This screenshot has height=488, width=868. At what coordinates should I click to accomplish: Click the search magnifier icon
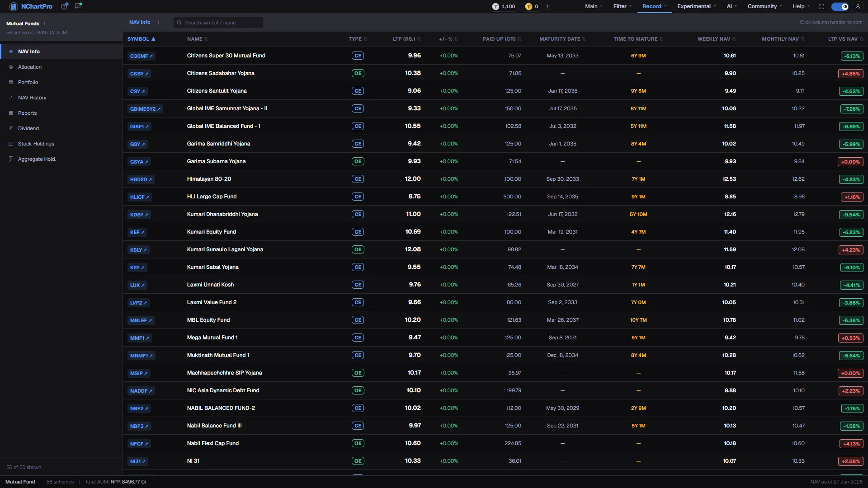click(x=179, y=23)
